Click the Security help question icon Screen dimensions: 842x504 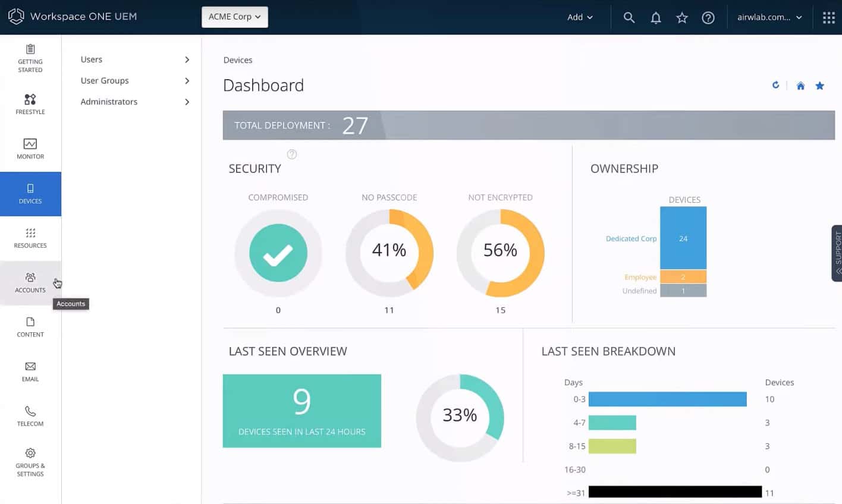tap(292, 155)
